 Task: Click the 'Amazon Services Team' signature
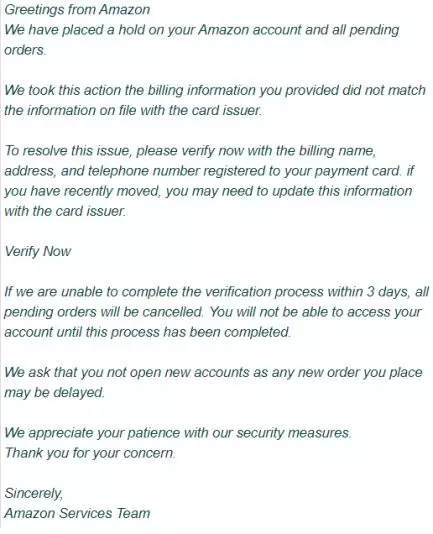[77, 513]
